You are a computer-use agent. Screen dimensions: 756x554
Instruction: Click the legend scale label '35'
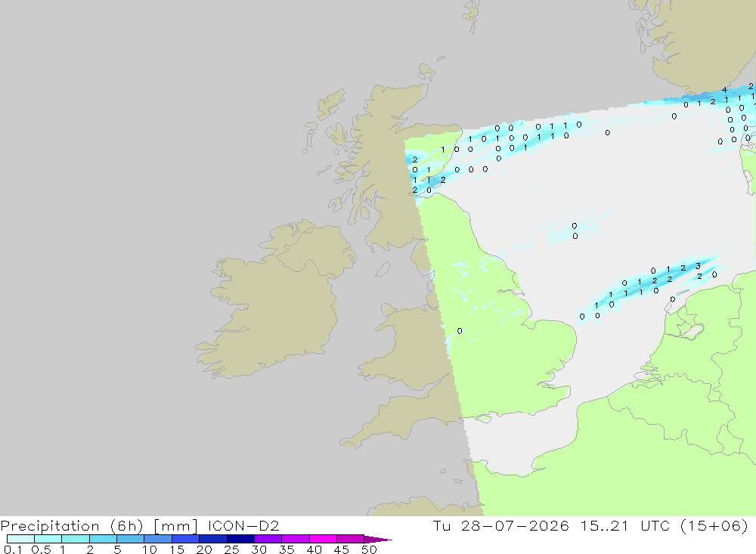(287, 549)
